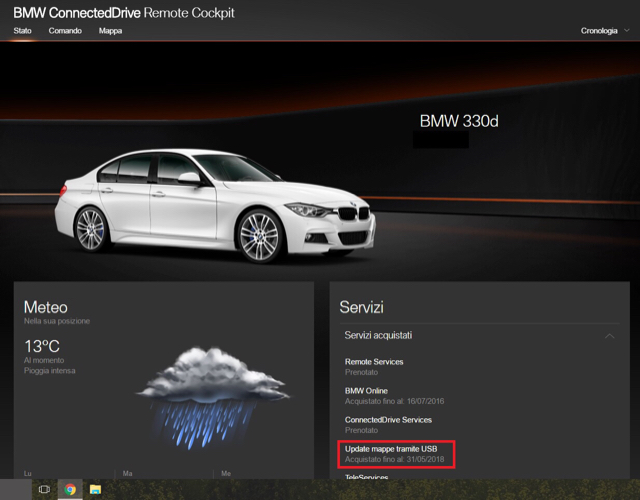Click Acquistato fino al 31/05/2018 date
The width and height of the screenshot is (640, 500).
point(394,459)
